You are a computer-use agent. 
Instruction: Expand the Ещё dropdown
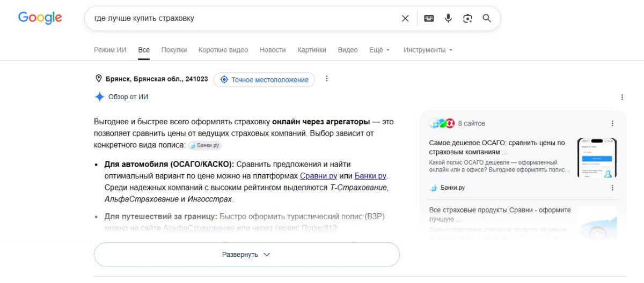[379, 50]
